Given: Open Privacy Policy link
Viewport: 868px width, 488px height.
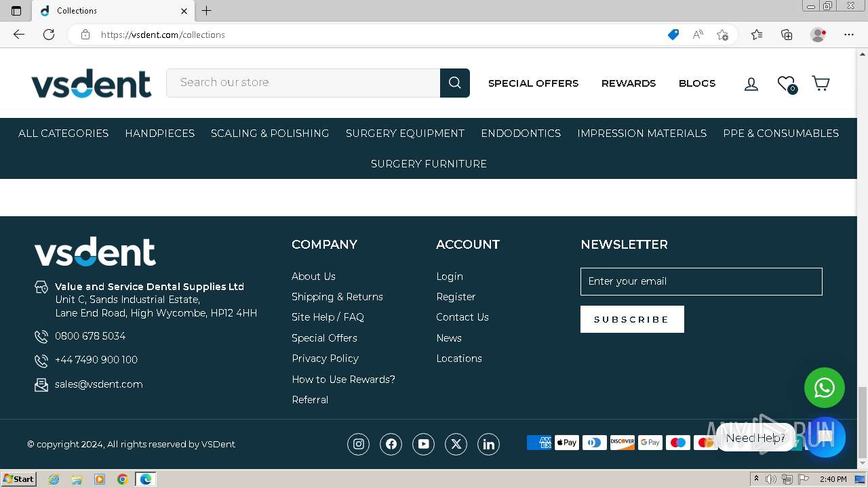Looking at the screenshot, I should click(325, 359).
